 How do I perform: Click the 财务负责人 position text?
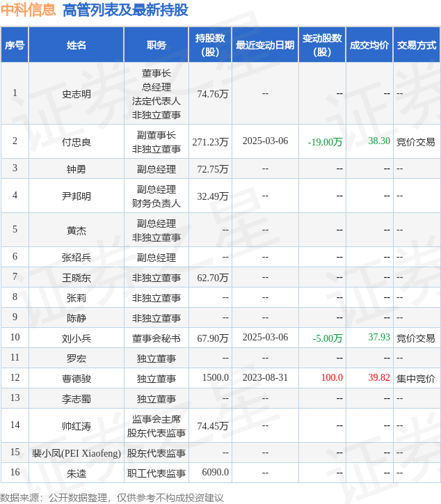pos(157,203)
